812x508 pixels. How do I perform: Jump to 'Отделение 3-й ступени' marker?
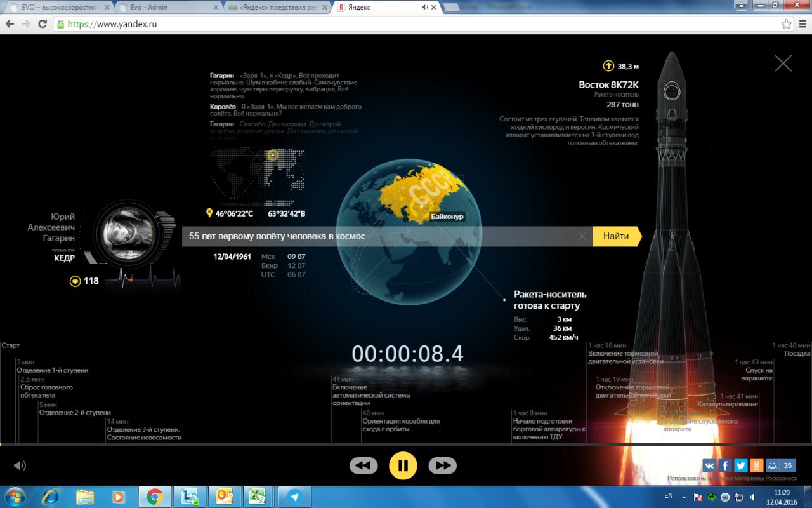tap(144, 430)
